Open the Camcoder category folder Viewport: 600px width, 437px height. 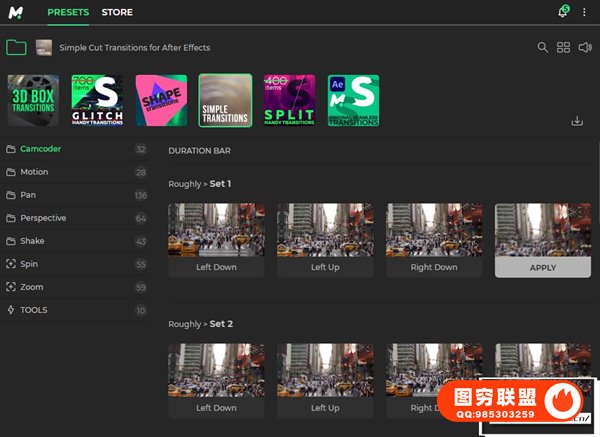(x=40, y=149)
